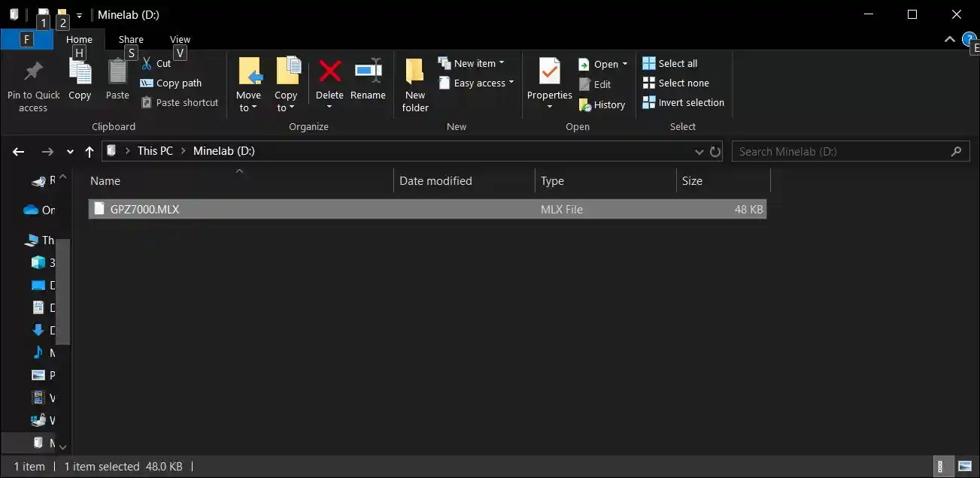980x478 pixels.
Task: Sort by the Type column header
Action: 606,181
